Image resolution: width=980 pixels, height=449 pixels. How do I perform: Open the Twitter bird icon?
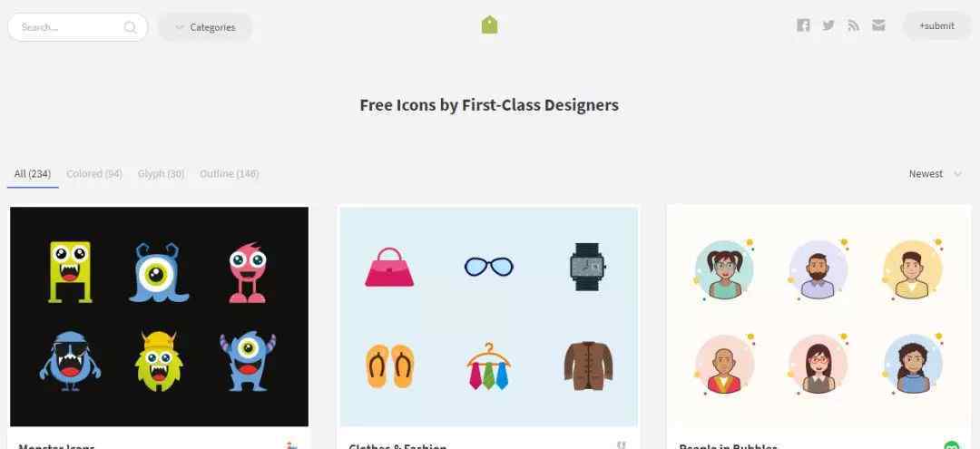point(828,25)
